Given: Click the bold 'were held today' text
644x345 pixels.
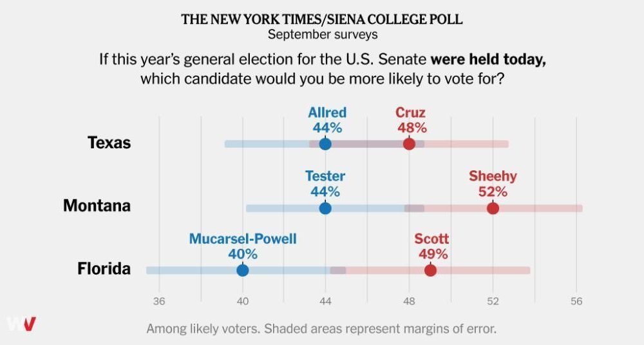Looking at the screenshot, I should [488, 59].
